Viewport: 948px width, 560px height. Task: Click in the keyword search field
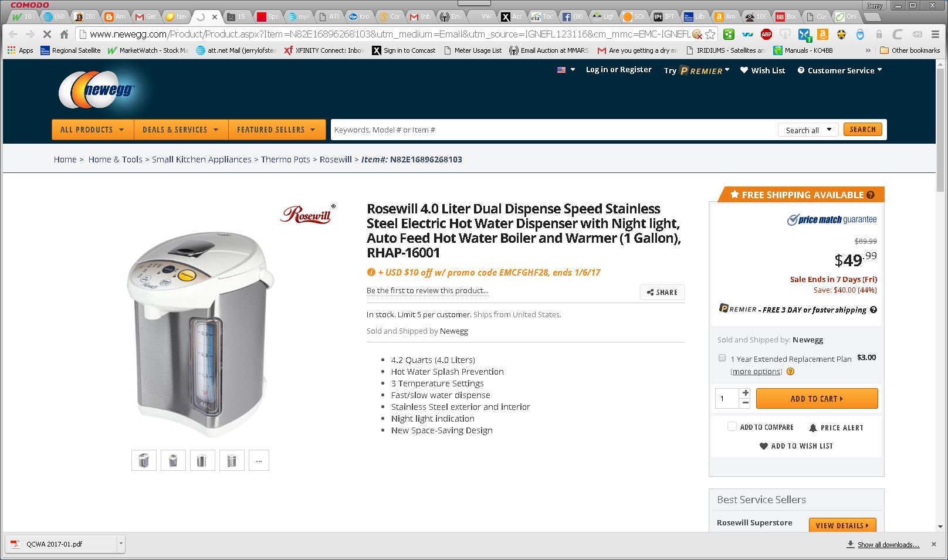point(553,130)
